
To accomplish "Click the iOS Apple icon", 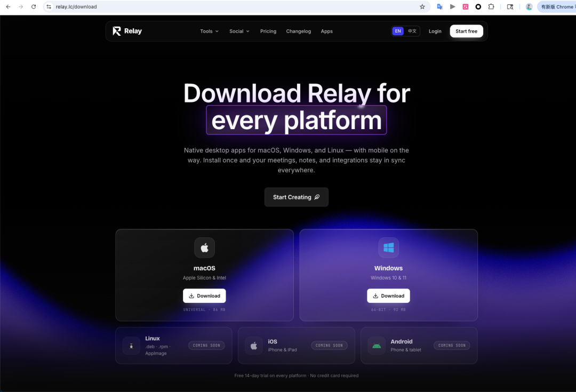I will click(x=254, y=346).
